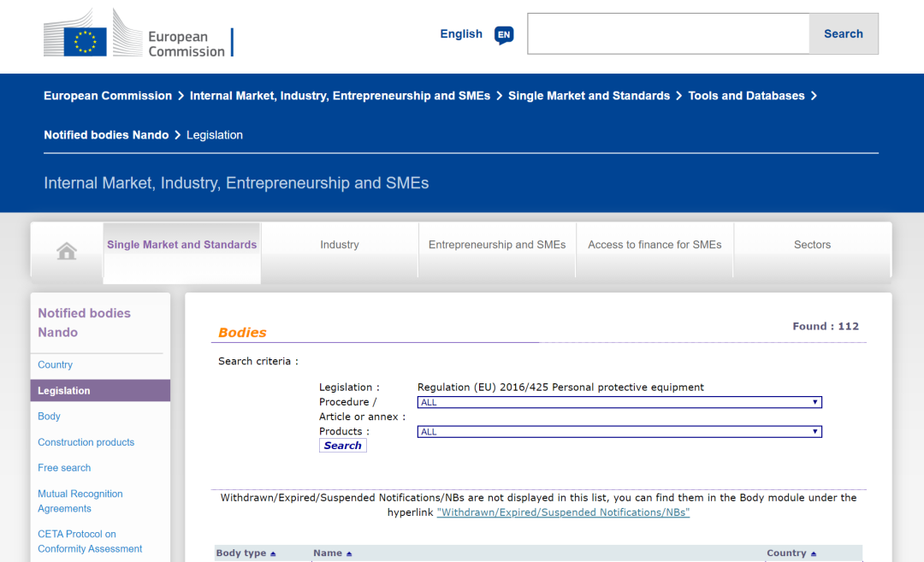Open Withdrawn/Expired/Suspended Notifications link
This screenshot has height=562, width=924.
tap(563, 512)
